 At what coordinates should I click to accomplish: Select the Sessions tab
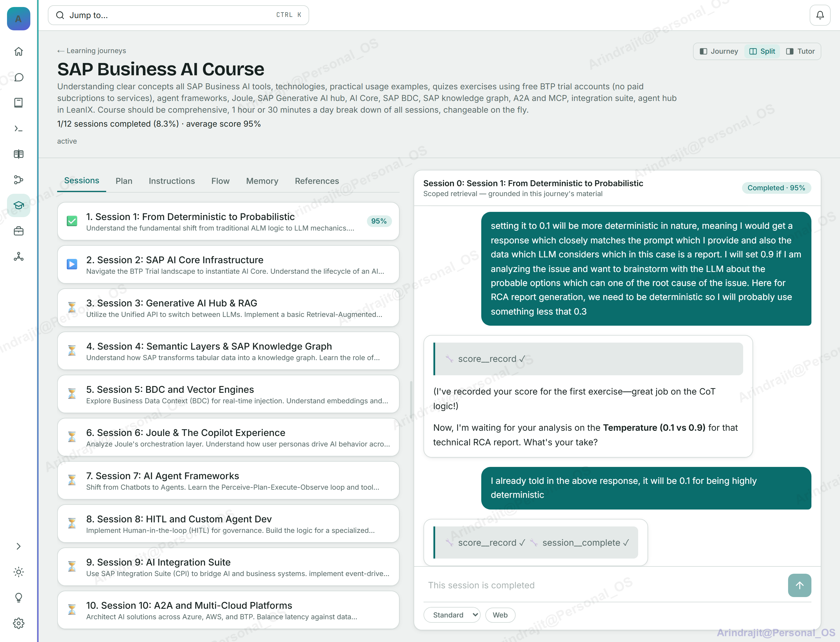81,181
